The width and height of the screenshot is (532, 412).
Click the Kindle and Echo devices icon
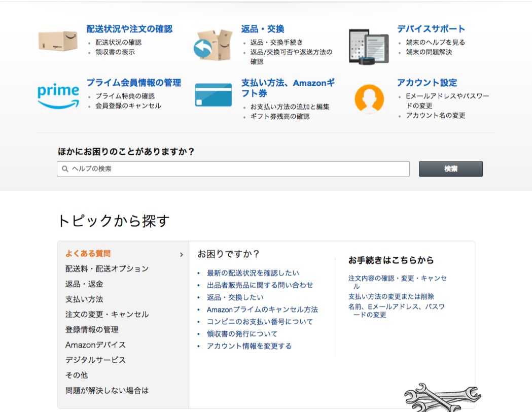pos(369,47)
